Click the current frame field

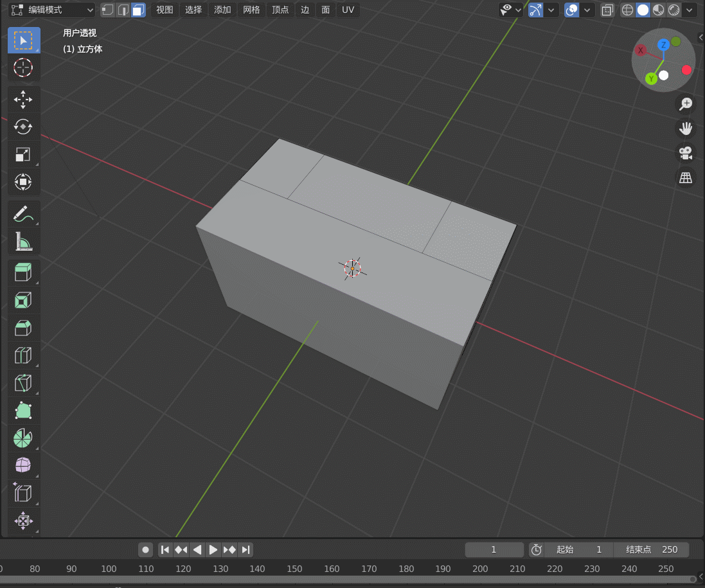494,549
